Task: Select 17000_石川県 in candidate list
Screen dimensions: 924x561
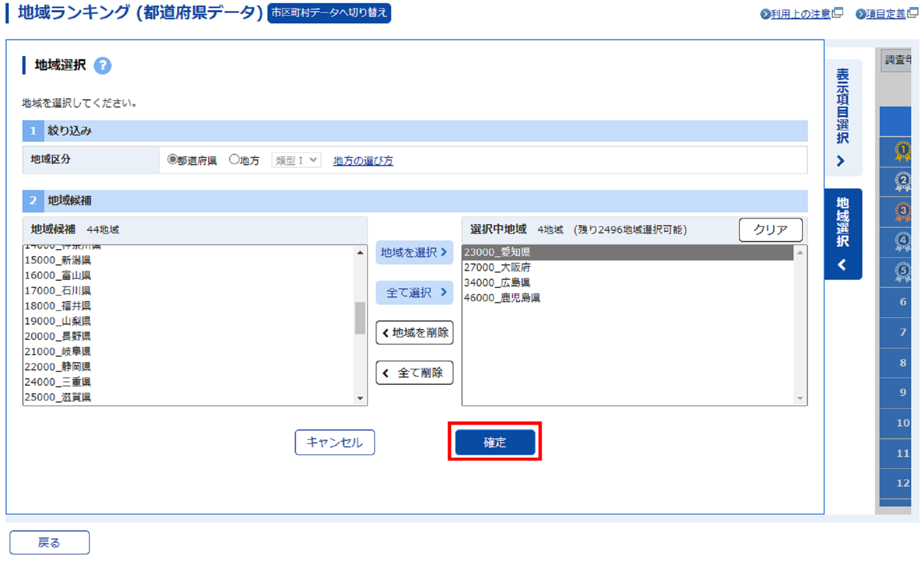Action: pyautogui.click(x=188, y=291)
